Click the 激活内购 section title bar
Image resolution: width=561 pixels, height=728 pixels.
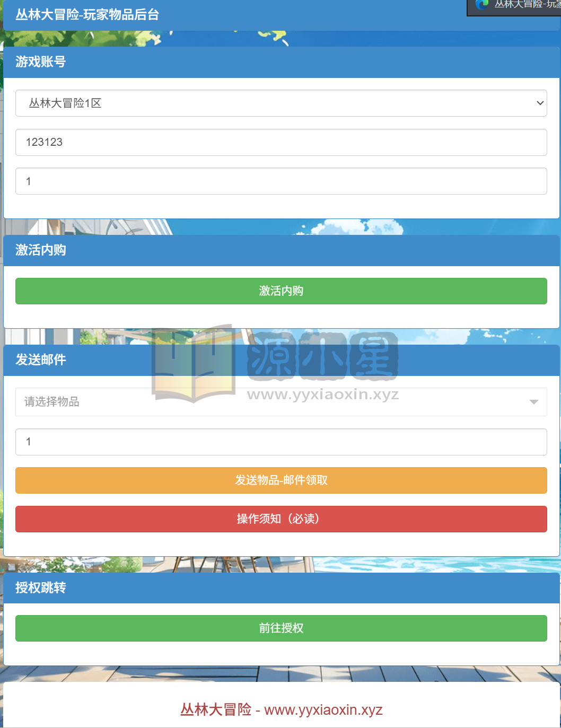[280, 250]
